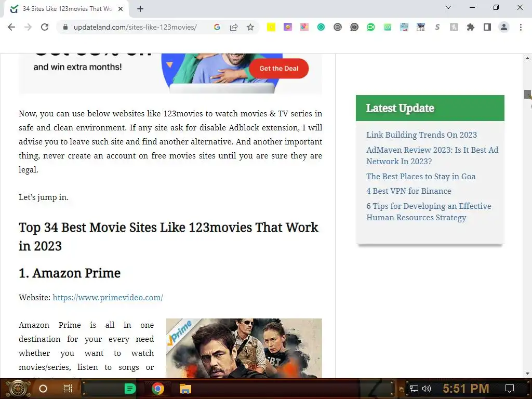The height and width of the screenshot is (399, 532).
Task: Open the green notes app on taskbar
Action: point(130,389)
